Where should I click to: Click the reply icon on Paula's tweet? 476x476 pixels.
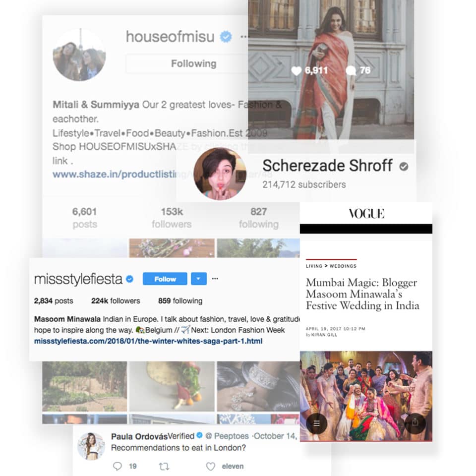tap(117, 466)
